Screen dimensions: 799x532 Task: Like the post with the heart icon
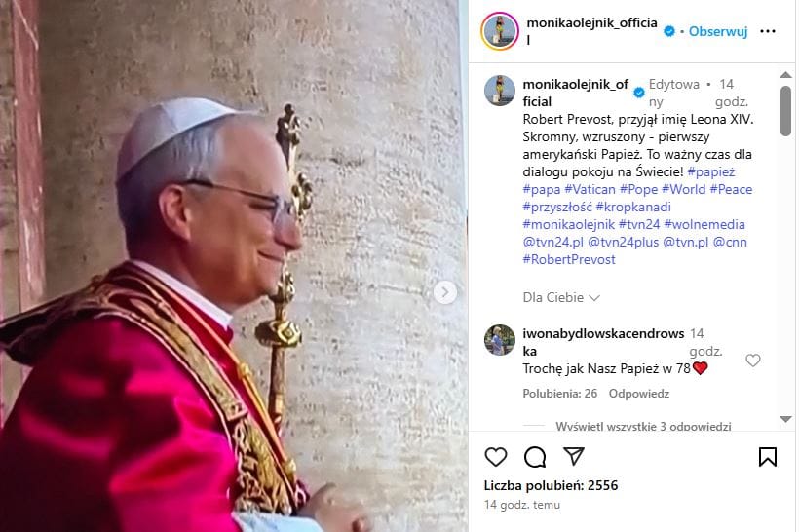click(x=495, y=457)
